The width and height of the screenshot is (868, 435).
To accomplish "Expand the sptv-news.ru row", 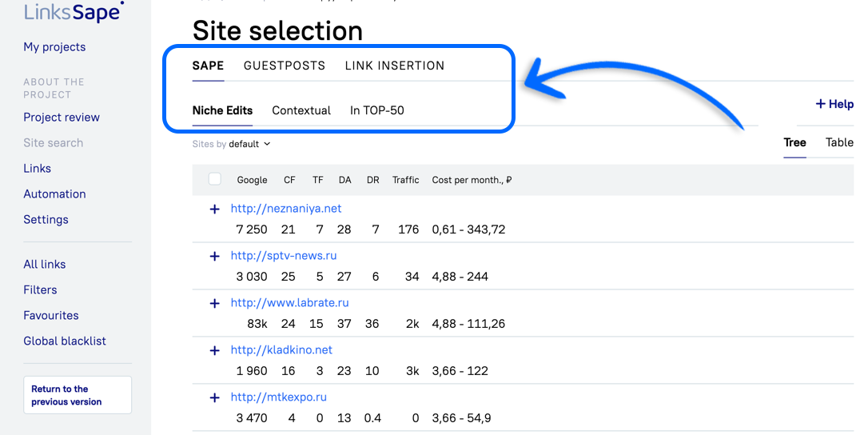I will pyautogui.click(x=215, y=257).
